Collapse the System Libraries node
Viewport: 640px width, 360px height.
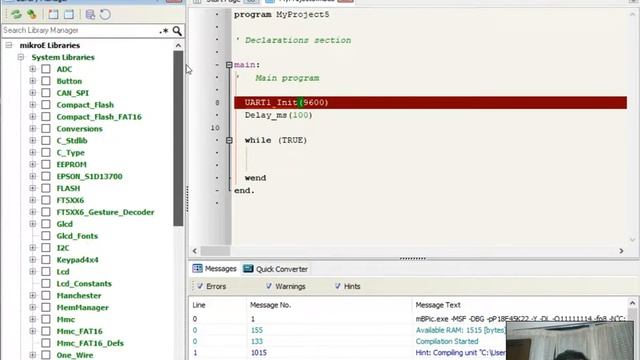click(21, 57)
